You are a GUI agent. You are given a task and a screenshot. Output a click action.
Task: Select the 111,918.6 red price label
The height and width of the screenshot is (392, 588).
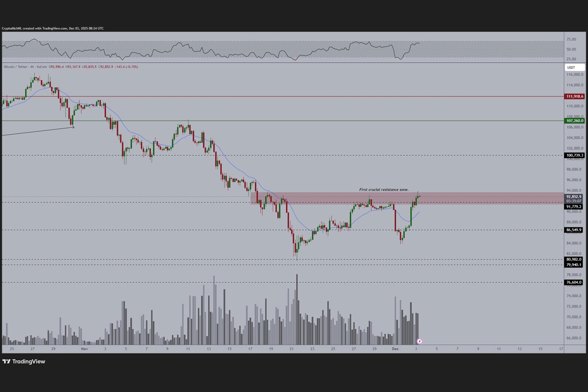coord(575,97)
